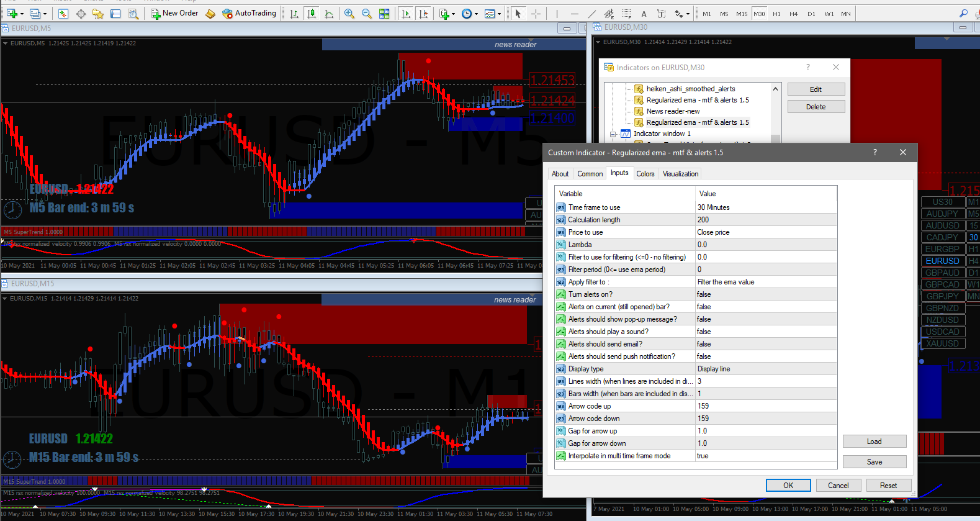980x521 pixels.
Task: Switch chart to H1 timeframe
Action: [x=776, y=14]
